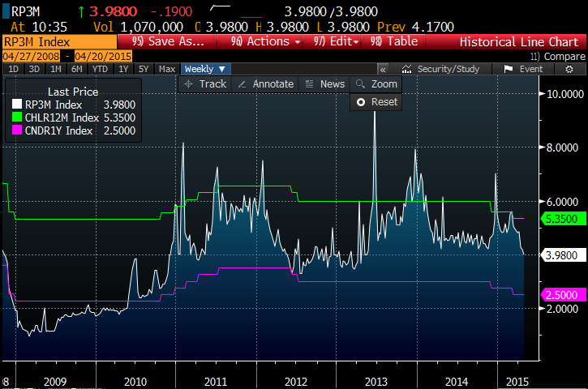Open the Weekly frequency dropdown

206,70
